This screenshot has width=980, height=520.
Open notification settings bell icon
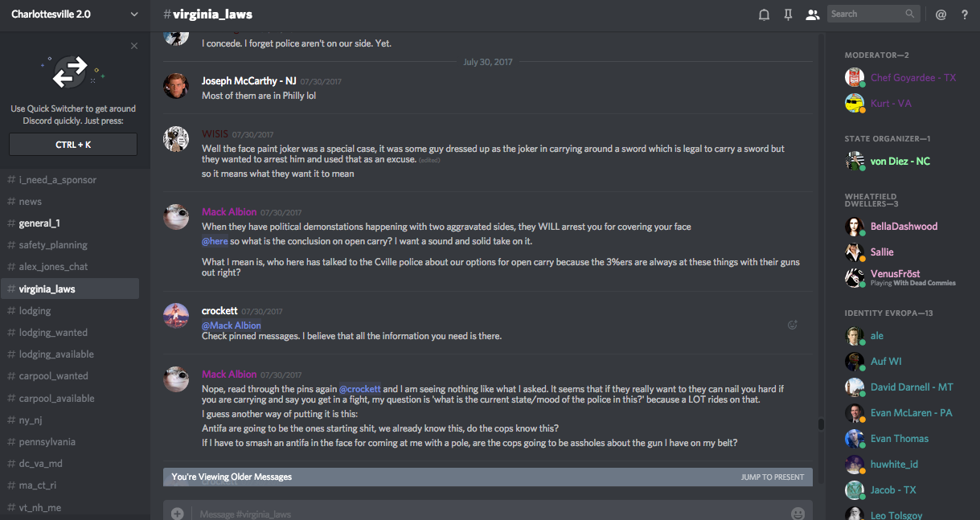764,14
